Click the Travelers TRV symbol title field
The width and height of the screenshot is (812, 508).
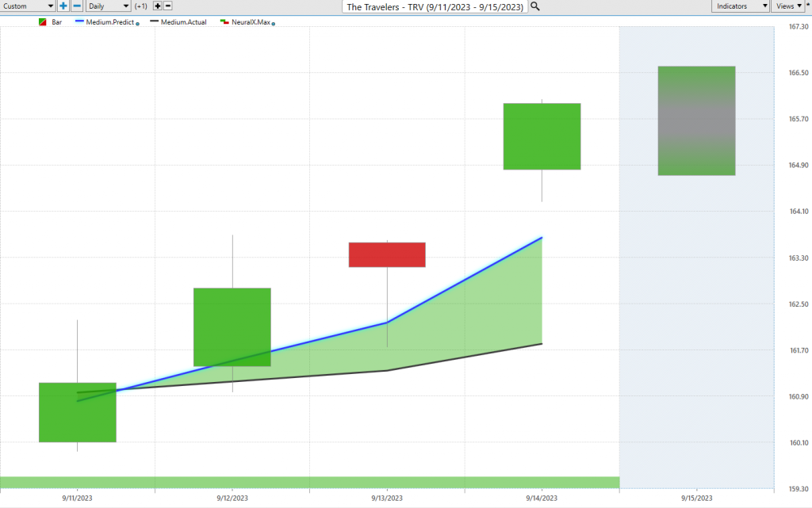click(435, 6)
